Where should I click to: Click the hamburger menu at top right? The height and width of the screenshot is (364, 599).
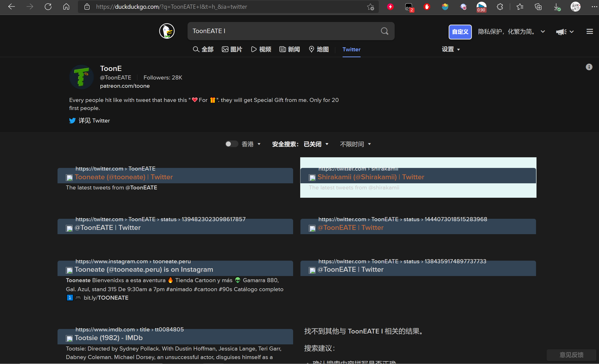click(x=590, y=31)
